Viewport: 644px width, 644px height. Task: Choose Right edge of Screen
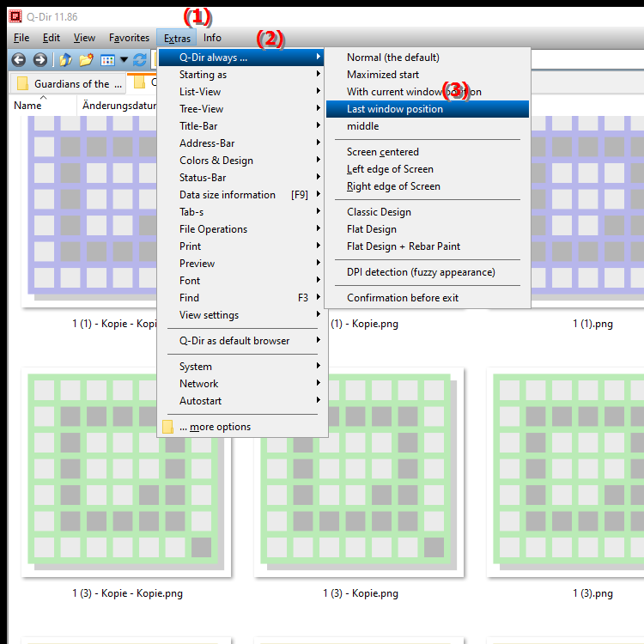427,186
